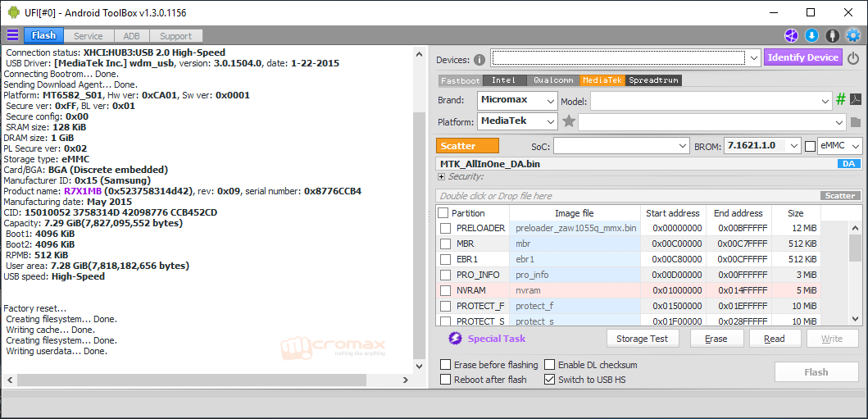The image size is (868, 419).
Task: Toggle the checkbox beside the eMMC dropdown
Action: point(811,146)
